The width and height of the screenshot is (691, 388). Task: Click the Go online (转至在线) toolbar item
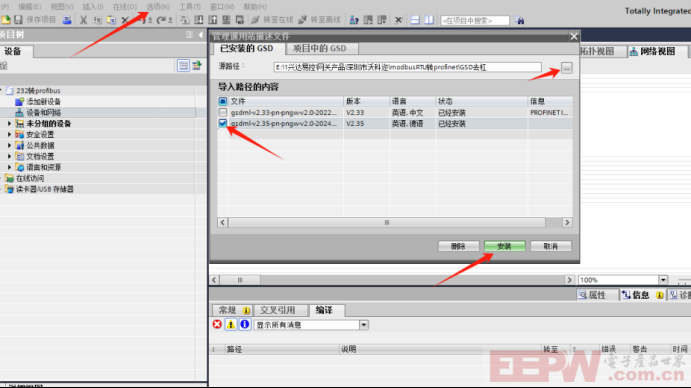[x=272, y=20]
